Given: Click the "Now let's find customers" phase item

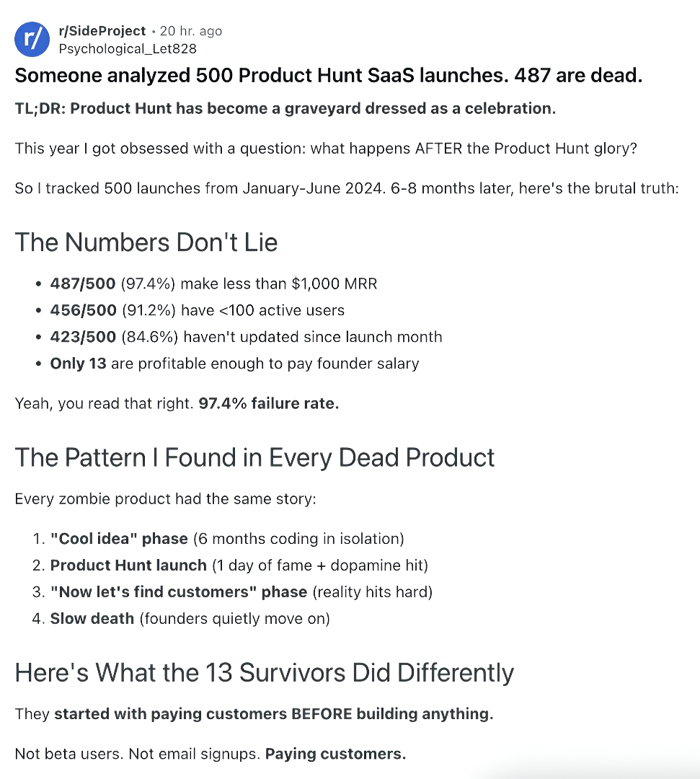Looking at the screenshot, I should [x=178, y=592].
